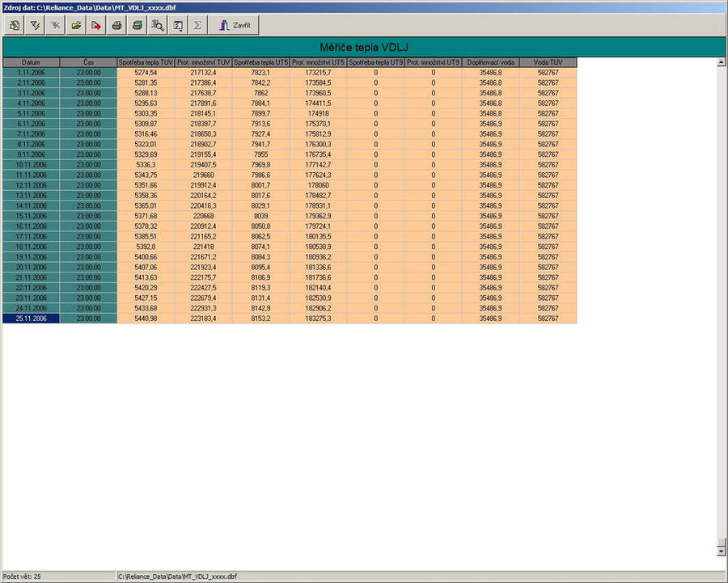This screenshot has width=728, height=583.
Task: Click the value 5336,3 in the table
Action: 146,165
